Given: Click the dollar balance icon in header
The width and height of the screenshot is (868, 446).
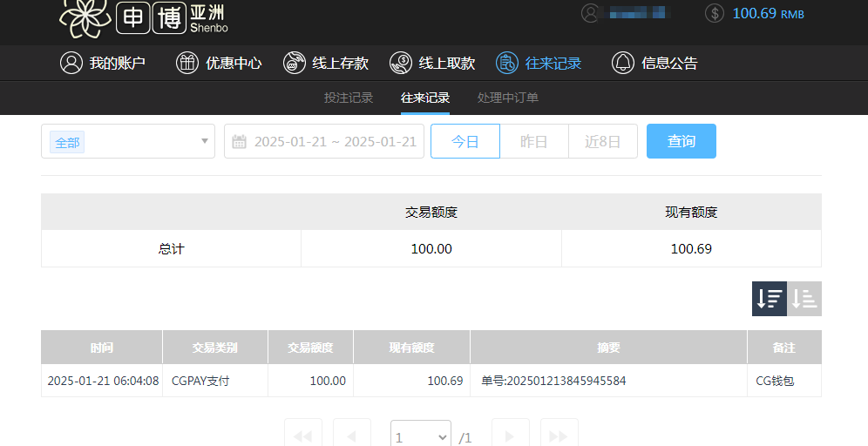Looking at the screenshot, I should pos(715,13).
